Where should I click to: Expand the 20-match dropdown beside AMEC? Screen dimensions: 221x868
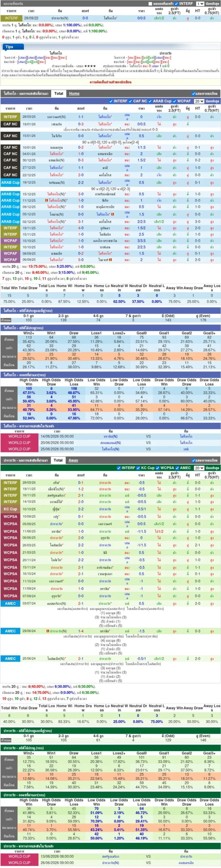[x=199, y=468]
